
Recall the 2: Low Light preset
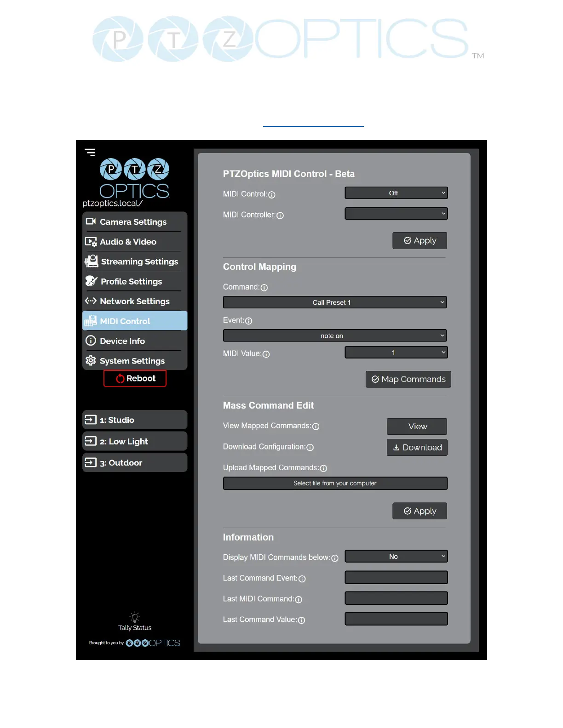point(135,442)
